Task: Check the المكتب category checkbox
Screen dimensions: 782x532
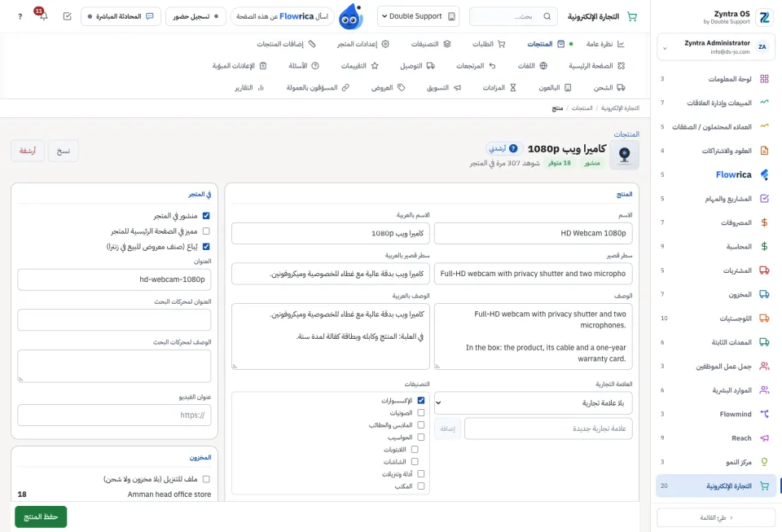Action: (x=421, y=486)
